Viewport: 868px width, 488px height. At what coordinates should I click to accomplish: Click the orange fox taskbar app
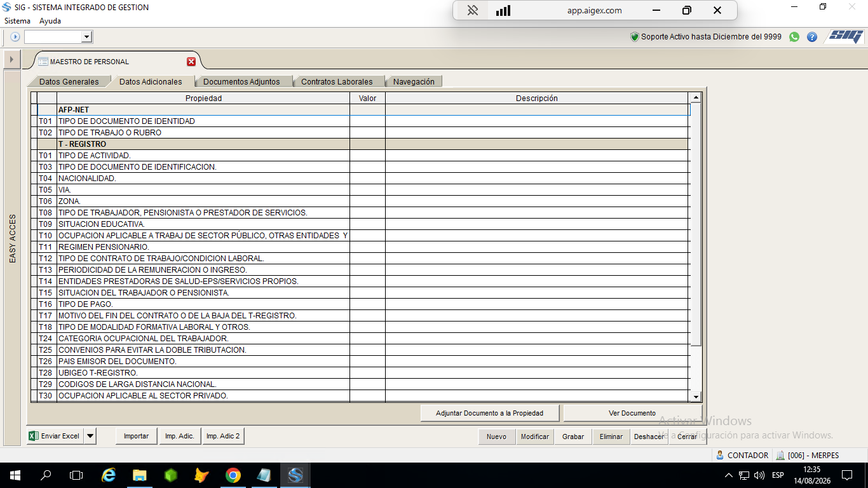click(x=202, y=475)
